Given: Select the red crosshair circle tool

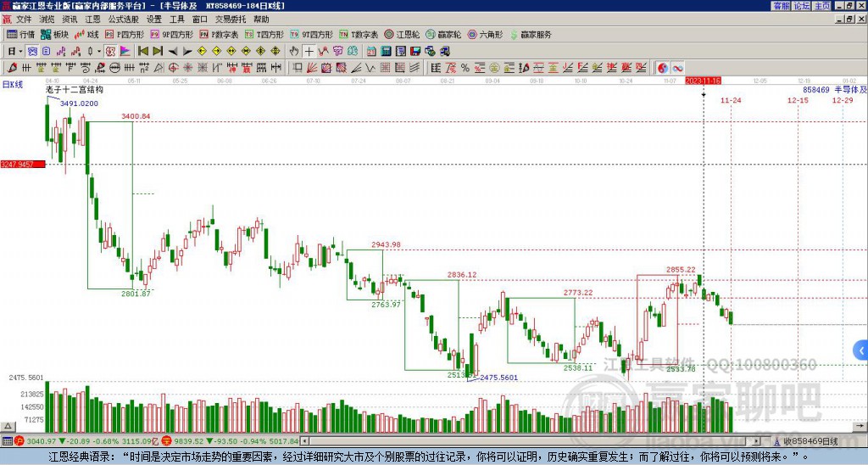Looking at the screenshot, I should (x=173, y=68).
